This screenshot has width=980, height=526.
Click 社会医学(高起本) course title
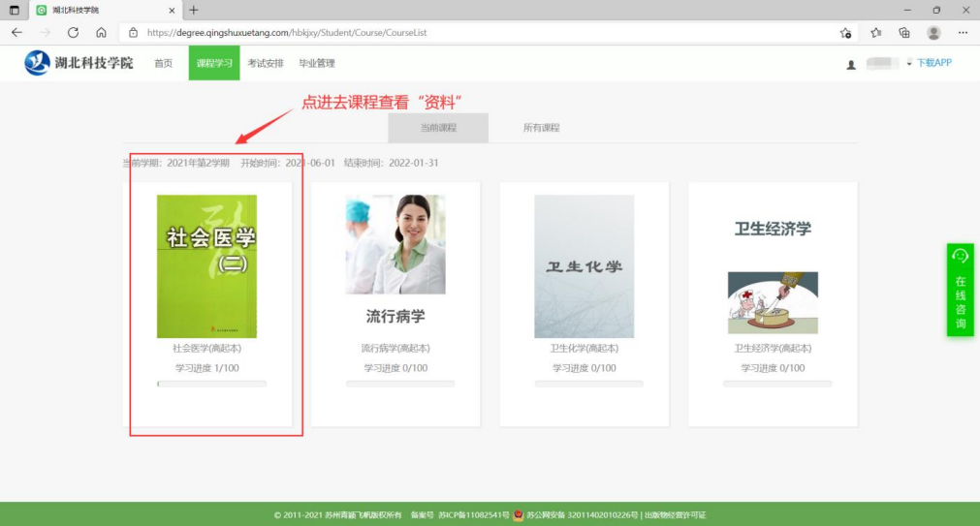[206, 348]
